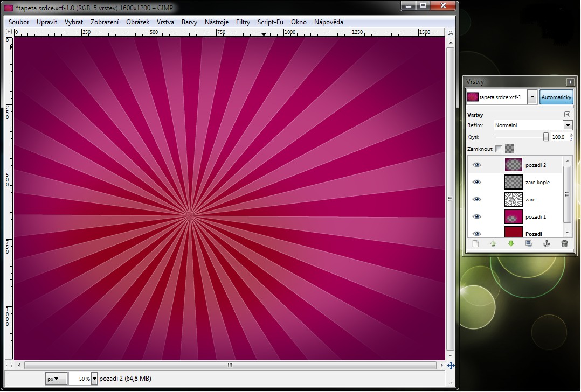This screenshot has width=581, height=392.
Task: Open the Barvy menu
Action: [x=189, y=22]
